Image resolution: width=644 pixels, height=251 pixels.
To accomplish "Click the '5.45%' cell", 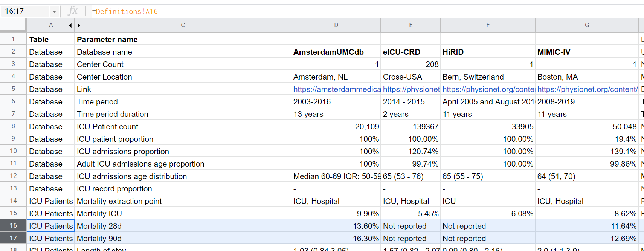I will [411, 213].
